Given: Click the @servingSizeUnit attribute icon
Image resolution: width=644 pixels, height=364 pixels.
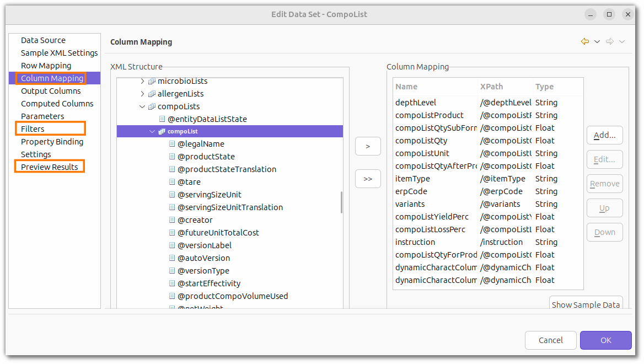Looking at the screenshot, I should (172, 195).
